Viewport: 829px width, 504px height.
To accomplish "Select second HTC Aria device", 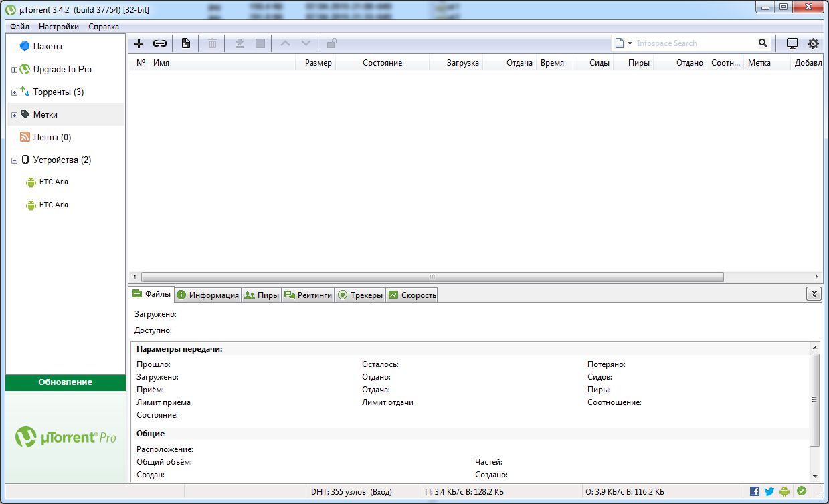I will coord(66,205).
